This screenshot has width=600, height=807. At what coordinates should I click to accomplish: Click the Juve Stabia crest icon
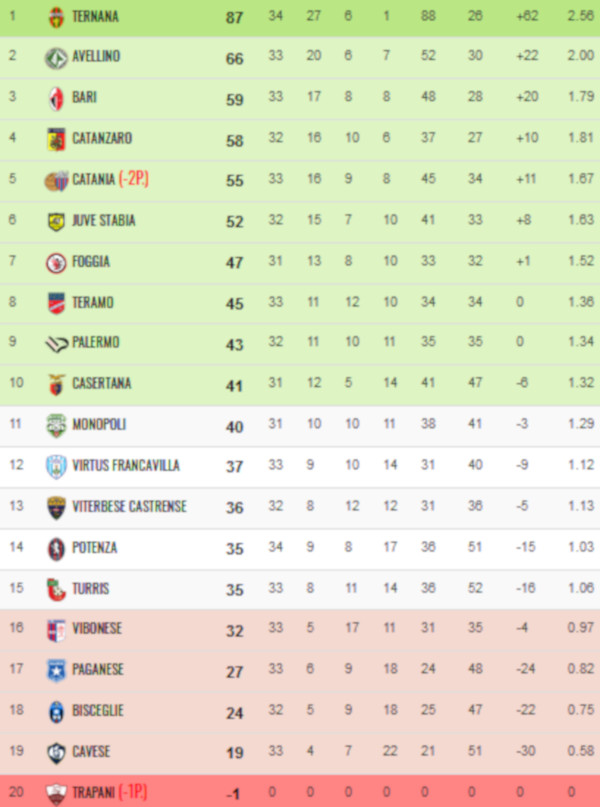click(x=56, y=221)
